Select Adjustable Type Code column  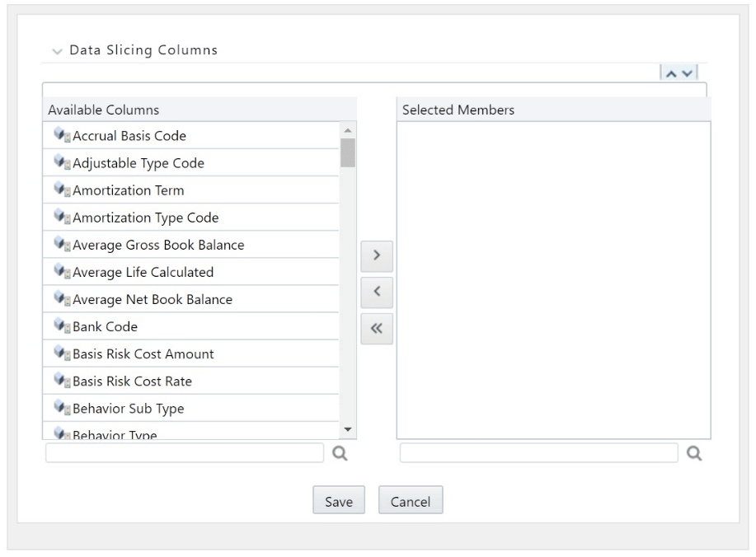pyautogui.click(x=139, y=163)
